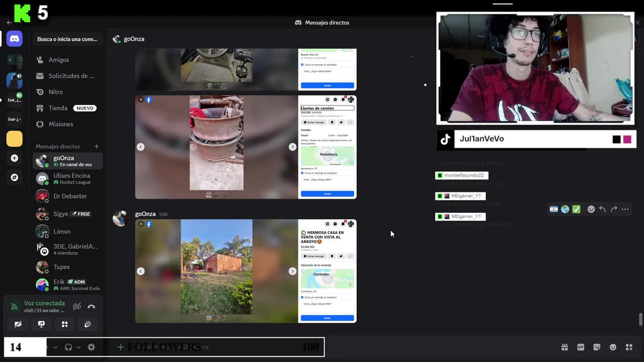Open the Hermosa casa en venta image
Viewport: 644px width, 362px height.
[246, 271]
